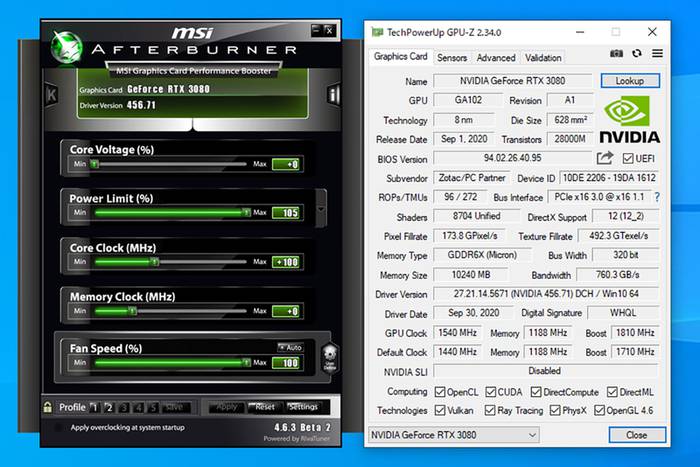Click the Memory Type GDDR6X (Micron) field

click(482, 255)
